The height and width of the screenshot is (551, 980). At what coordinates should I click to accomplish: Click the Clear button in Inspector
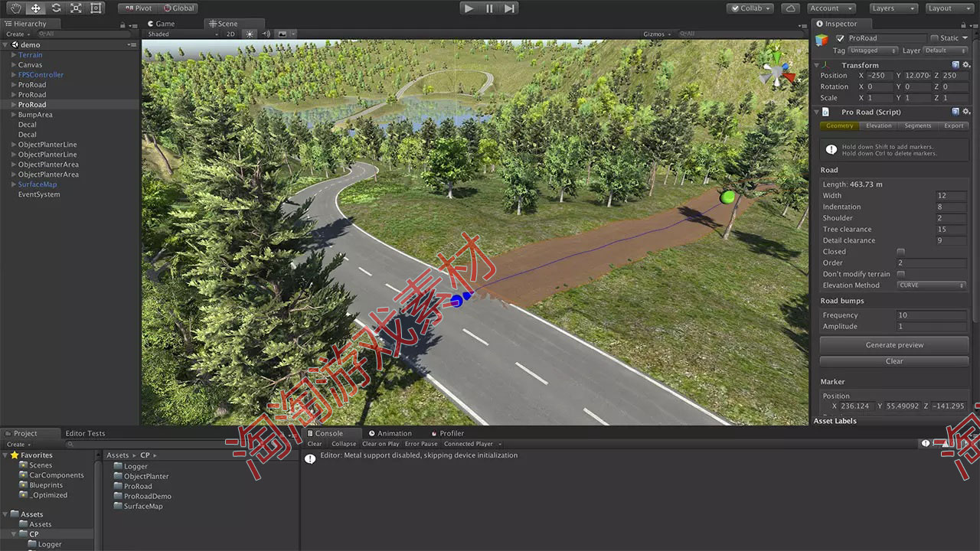point(894,361)
